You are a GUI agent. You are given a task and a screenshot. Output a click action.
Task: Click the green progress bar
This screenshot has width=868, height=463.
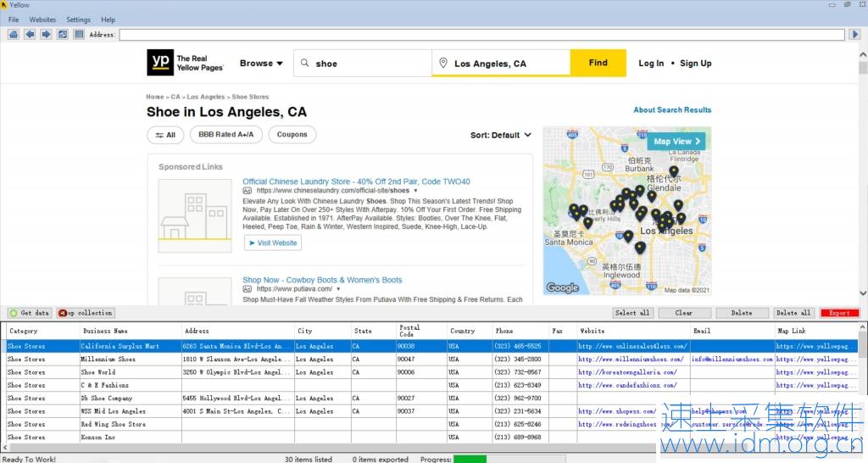(470, 459)
